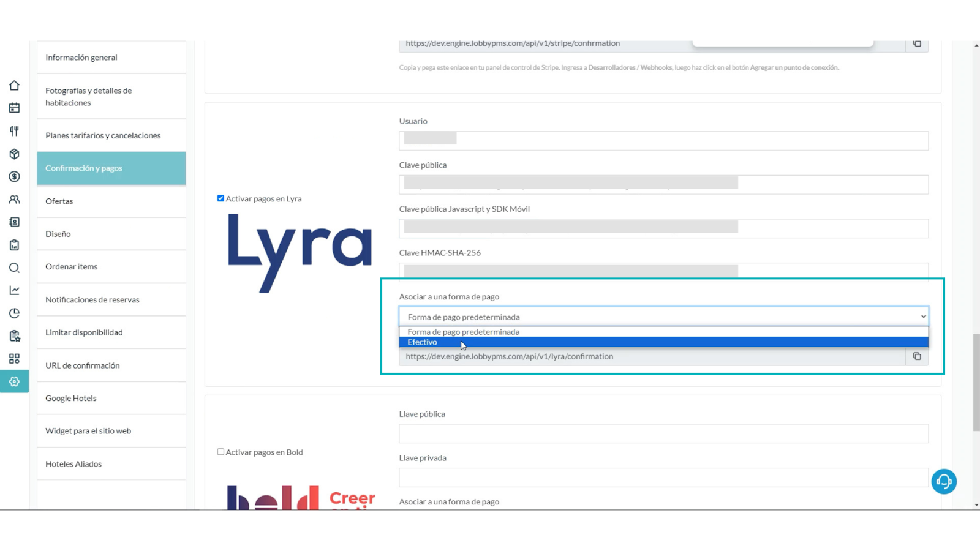Open the contact book icon
The width and height of the screenshot is (980, 551).
14,222
